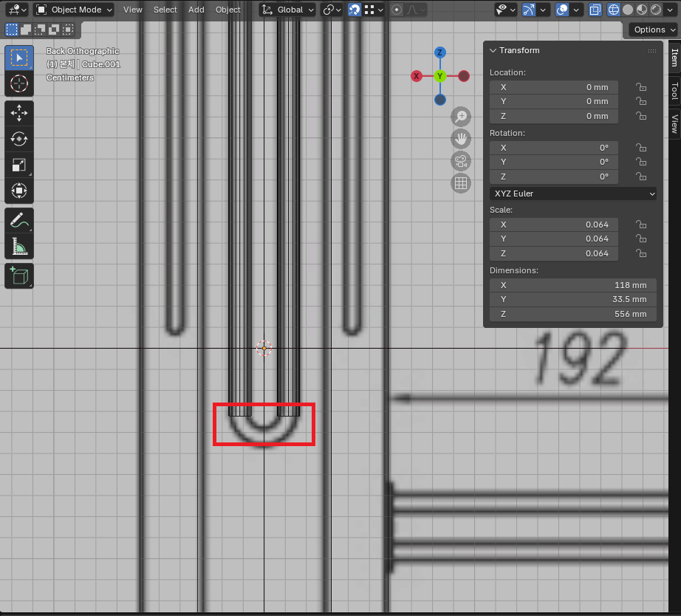
Task: Toggle proportional editing
Action: (x=397, y=10)
